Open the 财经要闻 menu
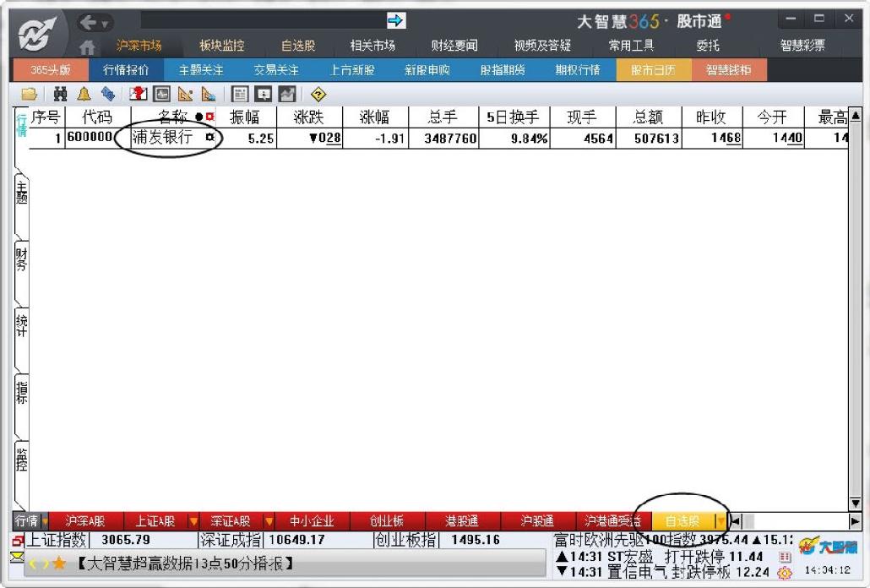 [454, 46]
